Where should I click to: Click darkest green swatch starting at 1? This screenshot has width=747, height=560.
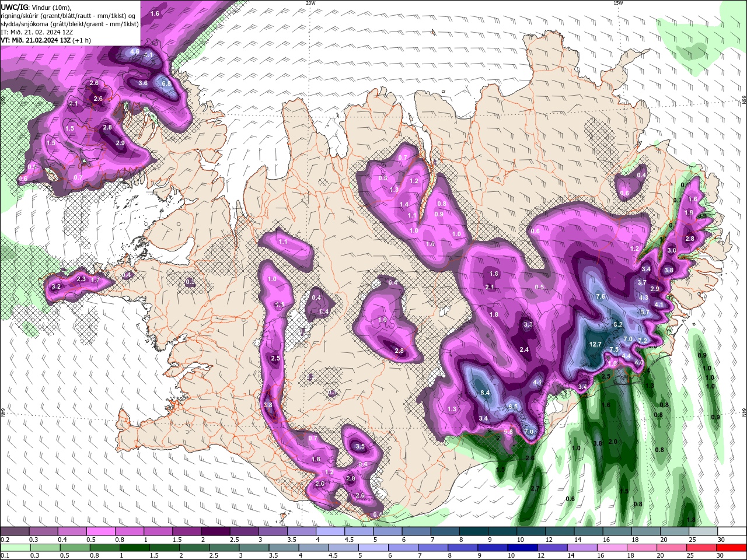click(x=134, y=548)
